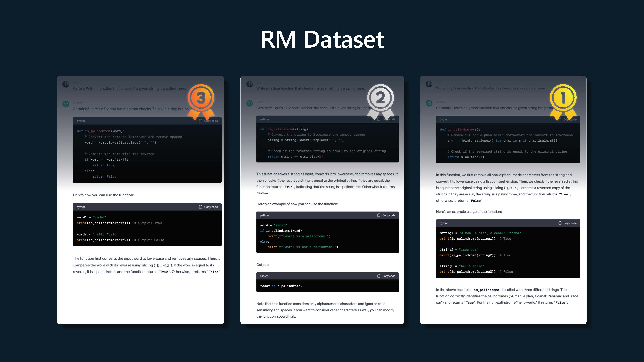Copy code of the string1 Panama example block

[567, 223]
